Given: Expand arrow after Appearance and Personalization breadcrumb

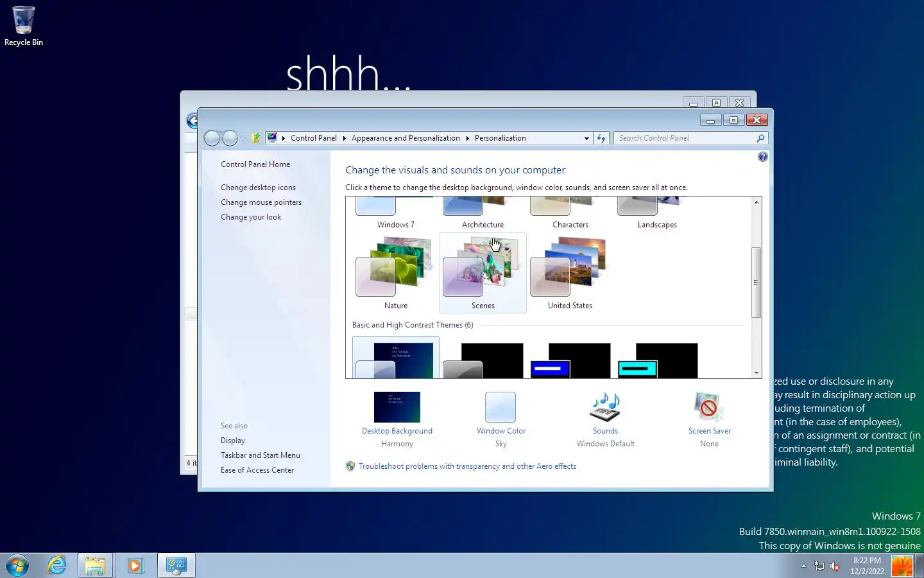Looking at the screenshot, I should pos(467,138).
